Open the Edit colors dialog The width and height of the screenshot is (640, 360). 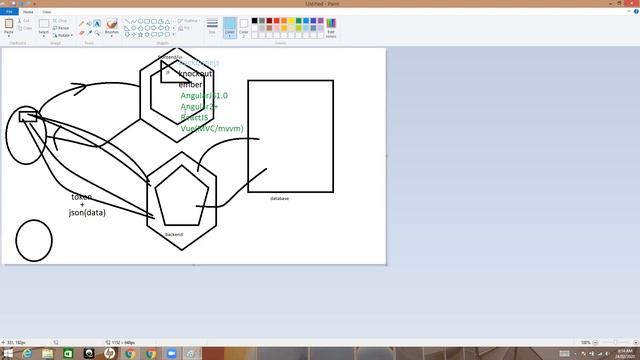[331, 27]
